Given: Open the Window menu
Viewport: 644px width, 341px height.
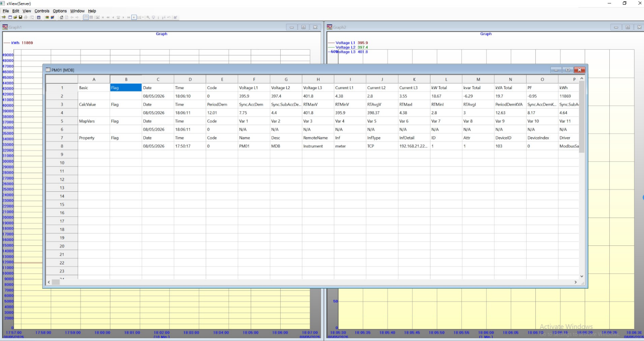Looking at the screenshot, I should tap(78, 11).
